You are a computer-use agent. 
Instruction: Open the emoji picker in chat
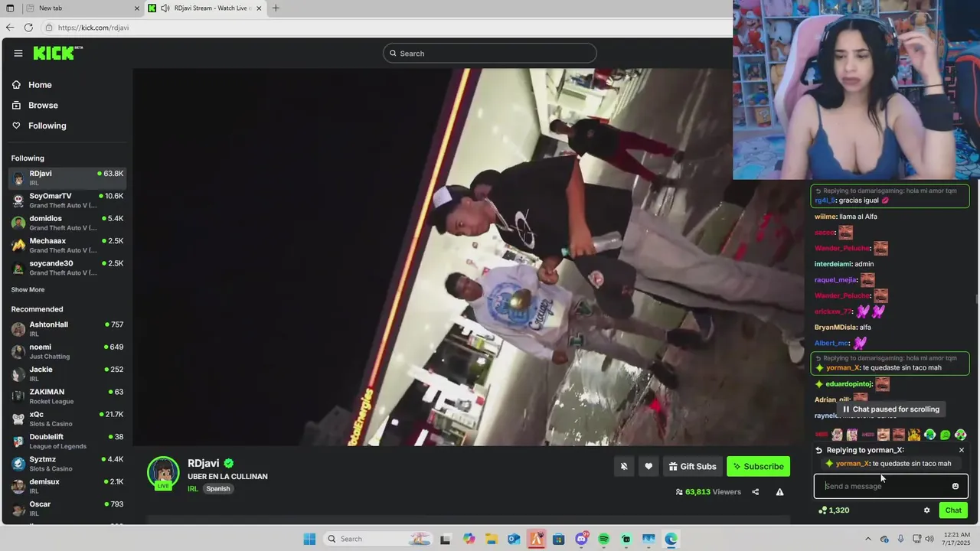(x=955, y=486)
